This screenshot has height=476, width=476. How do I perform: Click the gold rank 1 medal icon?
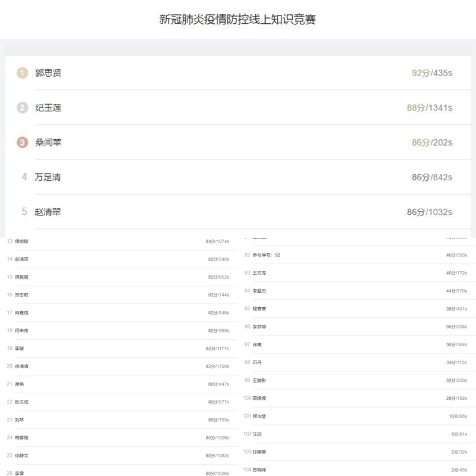(23, 73)
